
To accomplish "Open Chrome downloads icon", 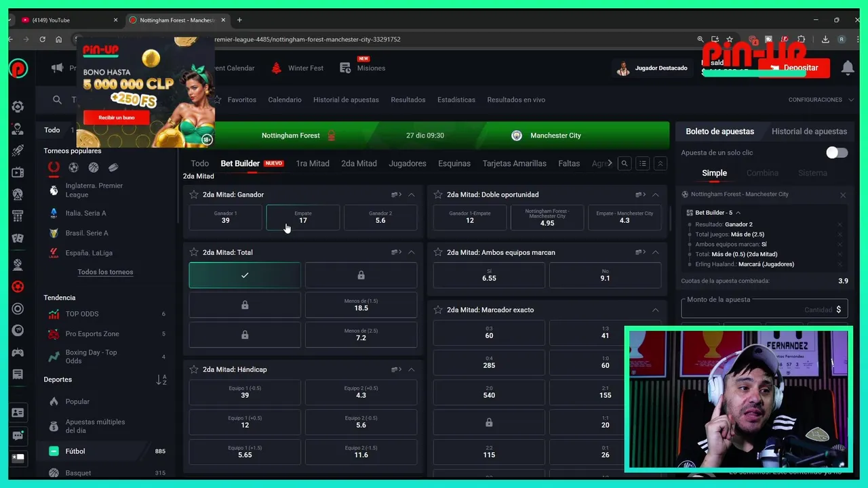I will coord(825,39).
